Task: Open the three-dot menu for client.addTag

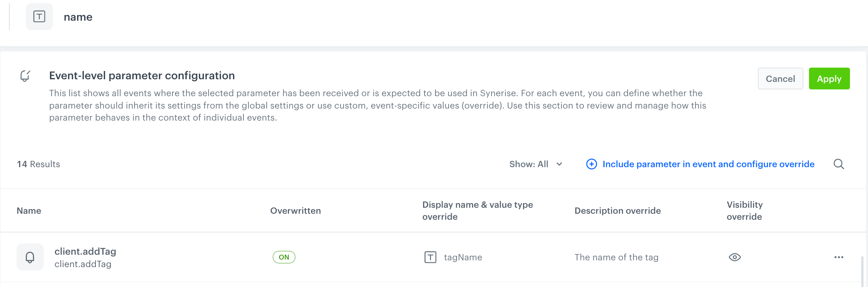Action: (839, 257)
